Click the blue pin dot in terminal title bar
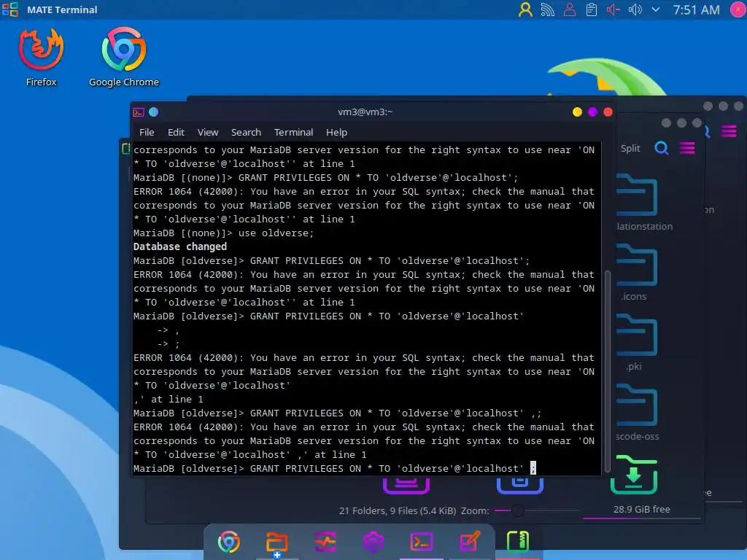The width and height of the screenshot is (747, 560). (153, 112)
